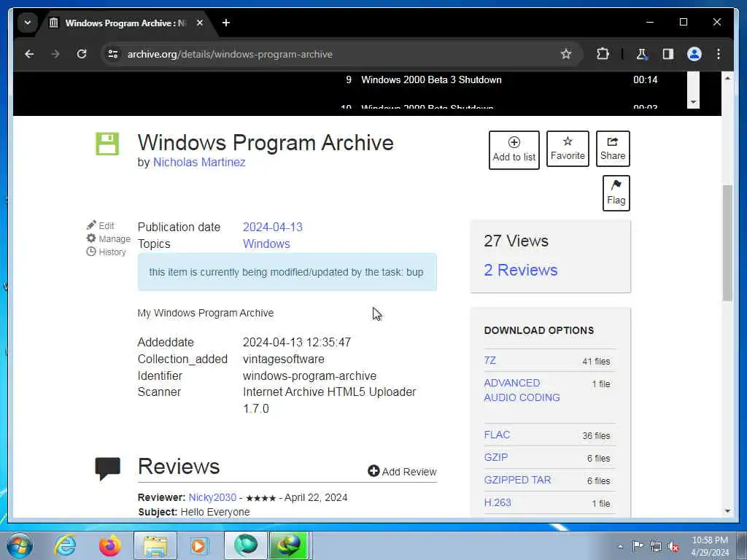Open the 2024-04-13 publication date link
The width and height of the screenshot is (747, 560).
pyautogui.click(x=273, y=227)
